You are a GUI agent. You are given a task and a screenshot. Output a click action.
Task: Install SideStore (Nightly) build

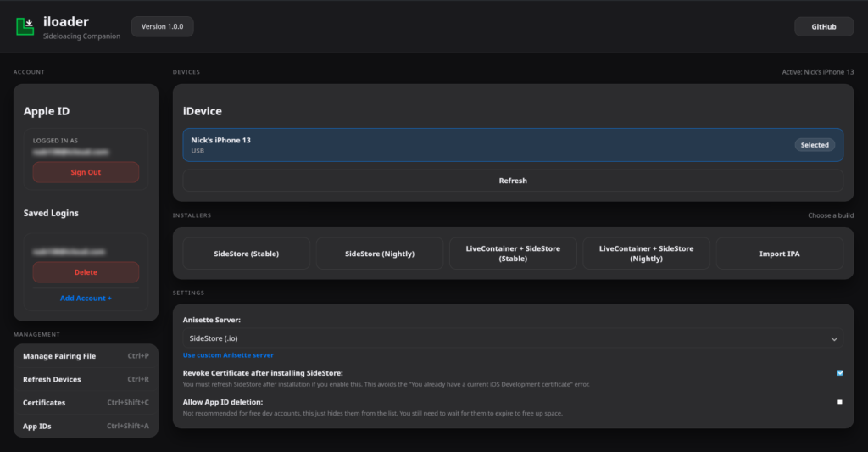(380, 254)
